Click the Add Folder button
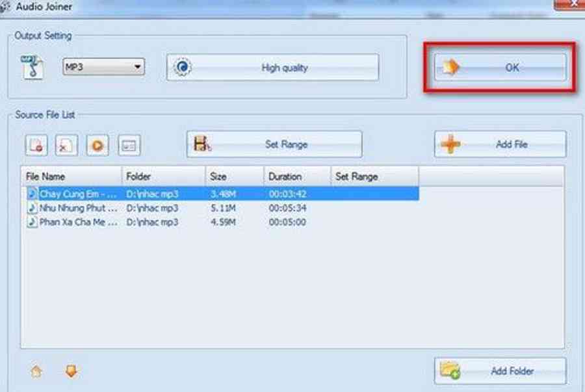The width and height of the screenshot is (585, 392). click(x=500, y=371)
